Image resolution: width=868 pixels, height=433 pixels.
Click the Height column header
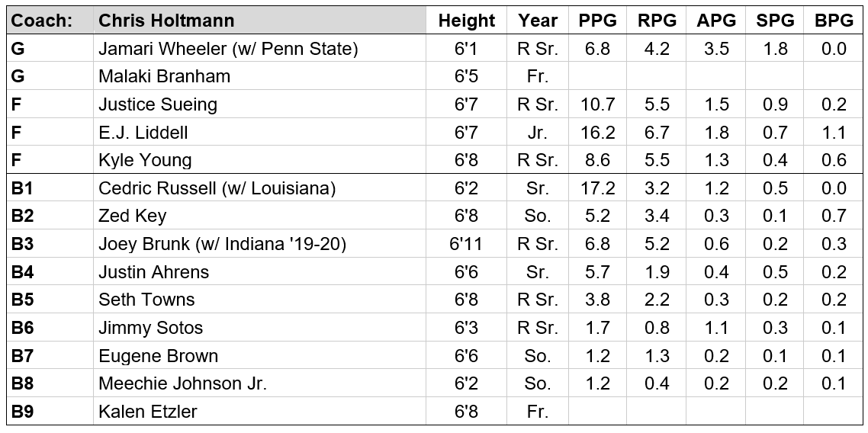(466, 21)
